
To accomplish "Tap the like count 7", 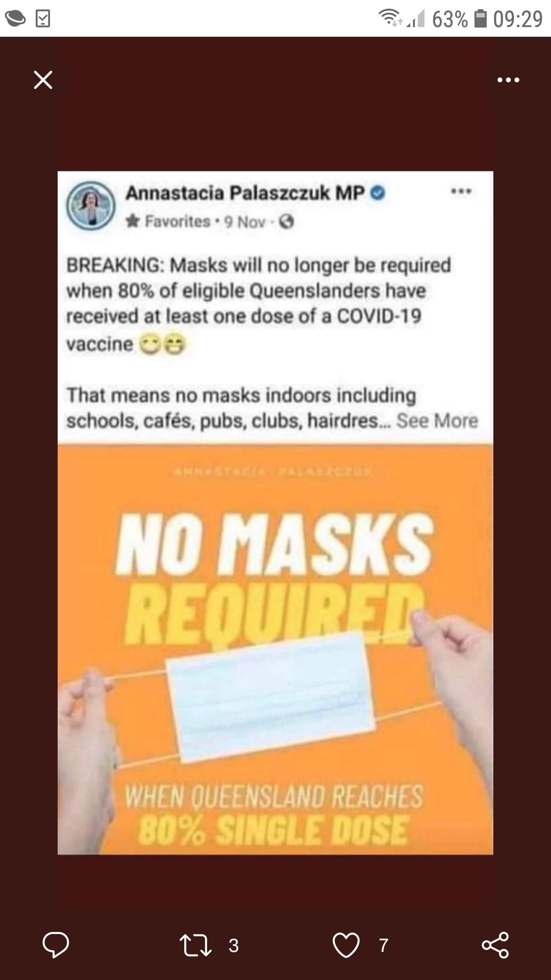I will click(384, 945).
